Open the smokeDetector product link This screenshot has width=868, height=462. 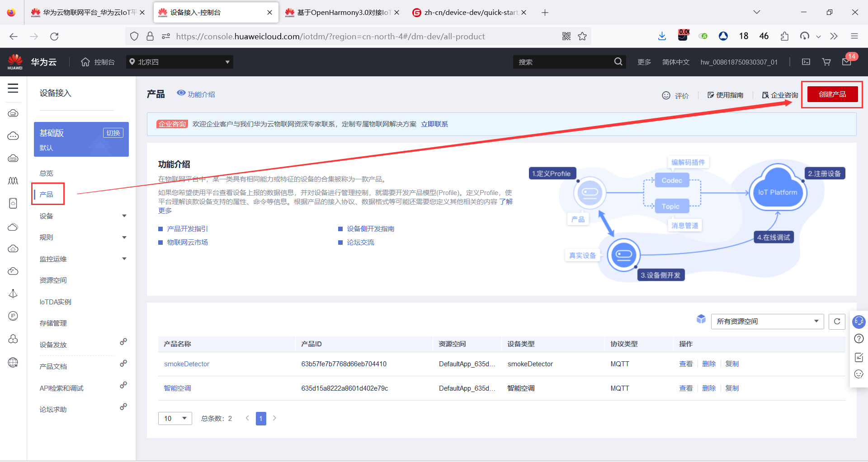(x=187, y=364)
